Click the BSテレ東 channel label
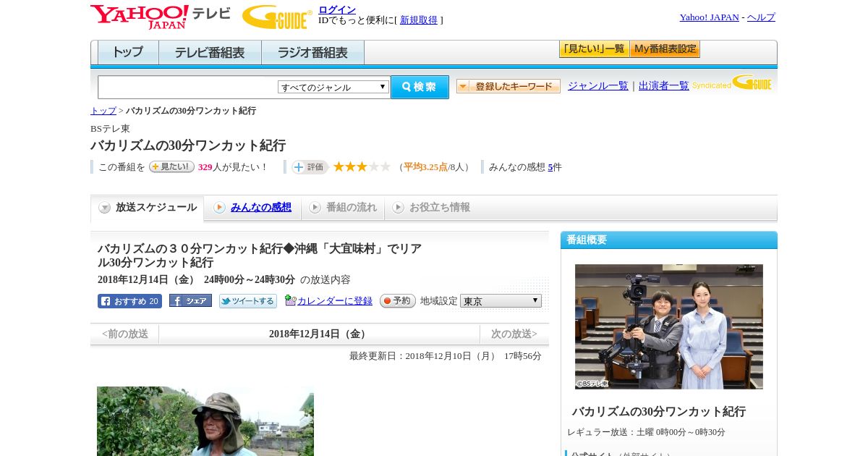 point(110,129)
